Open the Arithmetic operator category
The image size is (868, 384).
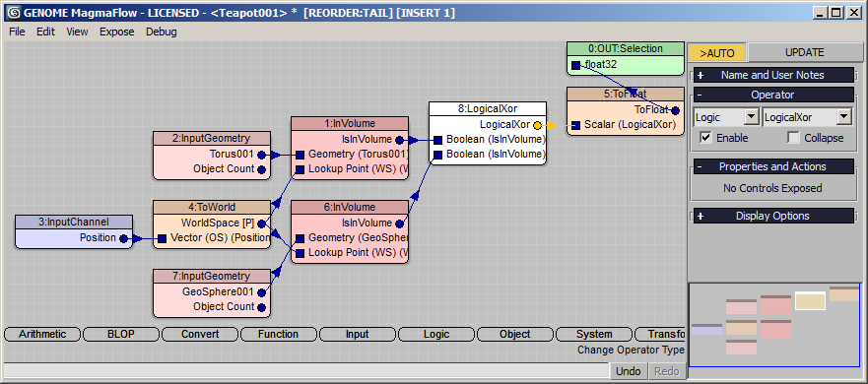(x=42, y=334)
